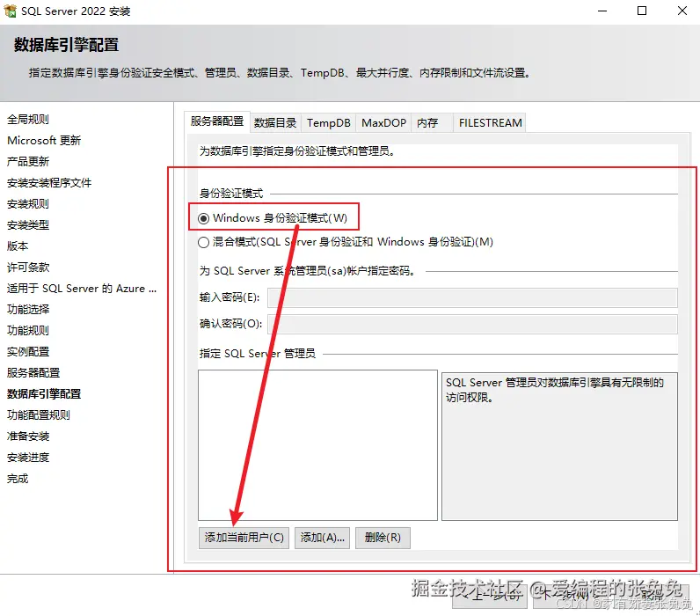Select 数据库引擎配置 step in sidebar
700x616 pixels.
tap(44, 394)
